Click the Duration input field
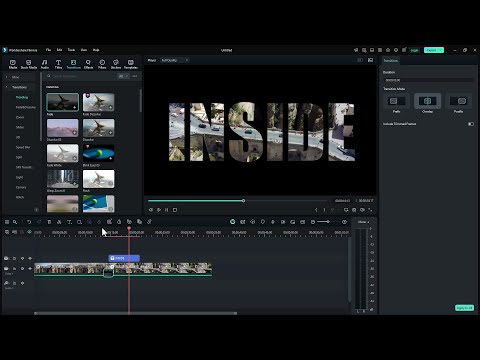This screenshot has height=360, width=480. tap(428, 80)
